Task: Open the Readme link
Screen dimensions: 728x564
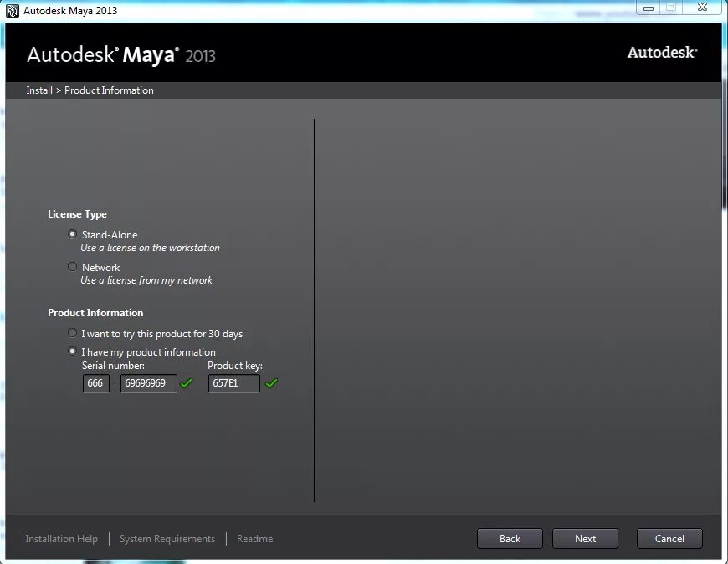Action: pyautogui.click(x=255, y=538)
